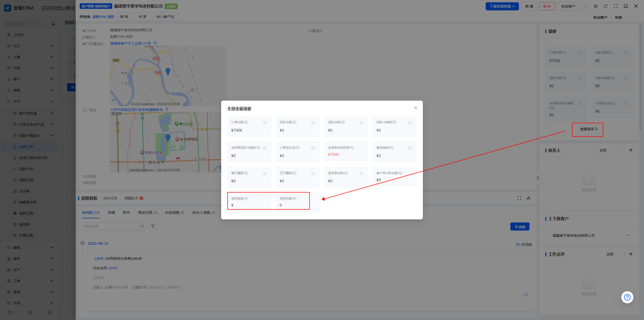This screenshot has width=644, height=320.
Task: Open the 待办任务 tab
Action: 110,198
